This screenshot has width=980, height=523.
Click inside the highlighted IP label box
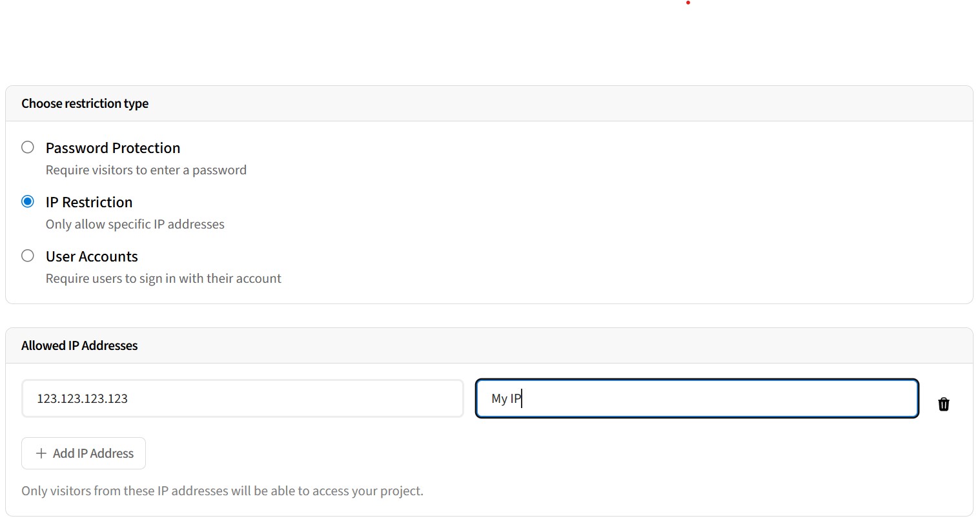point(696,398)
